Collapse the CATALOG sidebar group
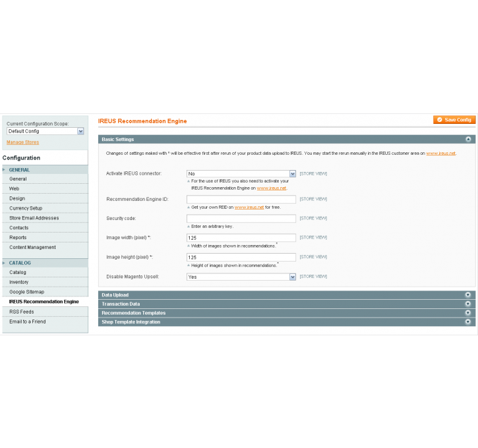Viewport: 478px width, 448px height. tap(45, 263)
